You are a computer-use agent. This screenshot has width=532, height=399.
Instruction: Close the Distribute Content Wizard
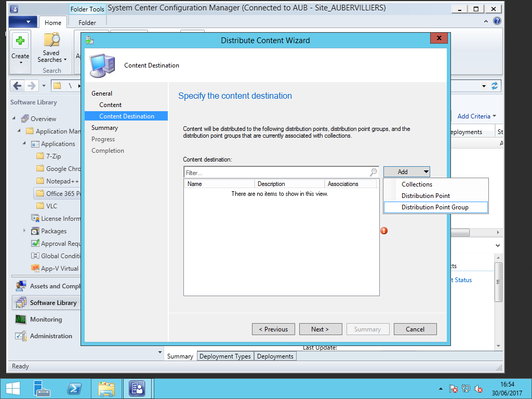438,38
